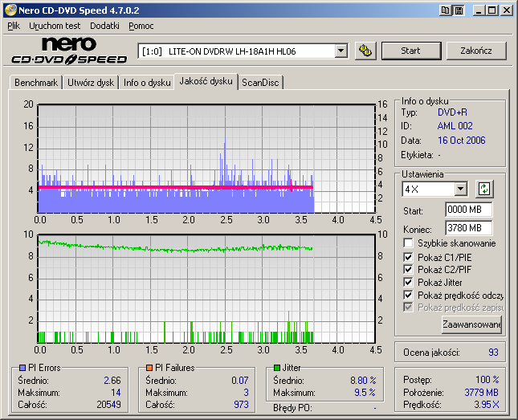Screen dimensions: 518x420
Task: Open the Plik menu
Action: [14, 26]
